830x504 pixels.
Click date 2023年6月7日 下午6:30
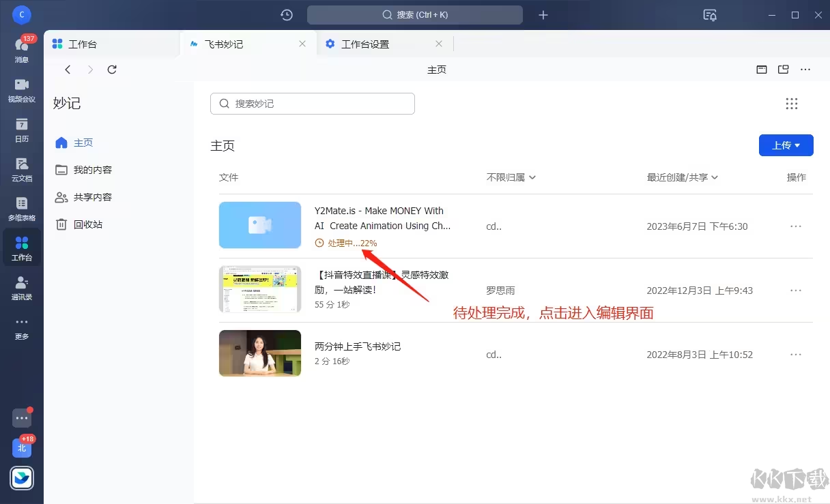tap(698, 226)
